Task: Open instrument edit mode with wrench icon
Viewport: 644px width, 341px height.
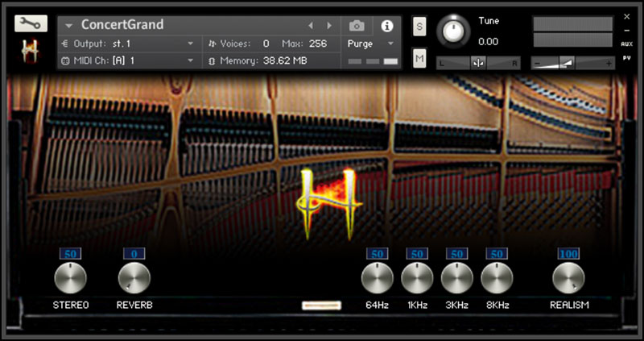Action: pyautogui.click(x=31, y=24)
